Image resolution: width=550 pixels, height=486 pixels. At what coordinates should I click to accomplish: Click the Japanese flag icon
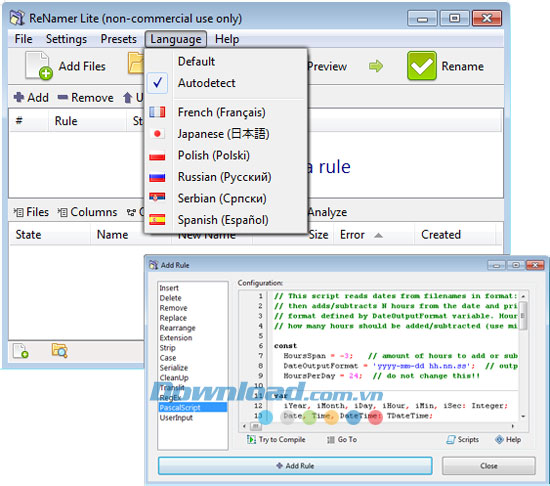(x=157, y=134)
